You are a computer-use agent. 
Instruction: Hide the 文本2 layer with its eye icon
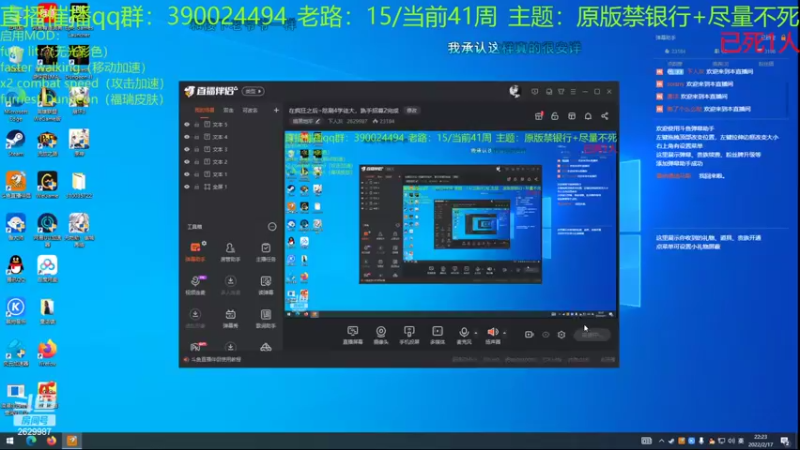[187, 162]
